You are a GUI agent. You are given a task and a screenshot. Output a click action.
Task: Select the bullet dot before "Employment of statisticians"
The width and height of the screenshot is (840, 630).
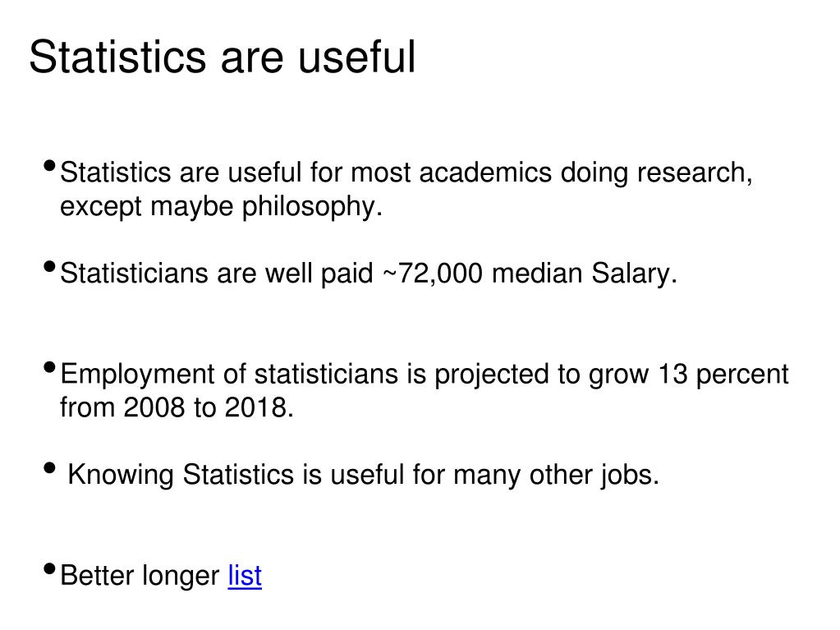point(49,367)
